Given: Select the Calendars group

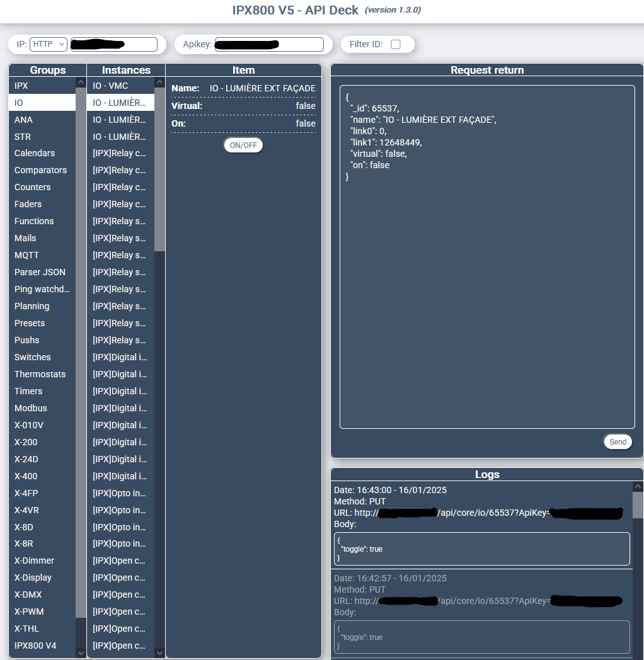Looking at the screenshot, I should click(35, 153).
